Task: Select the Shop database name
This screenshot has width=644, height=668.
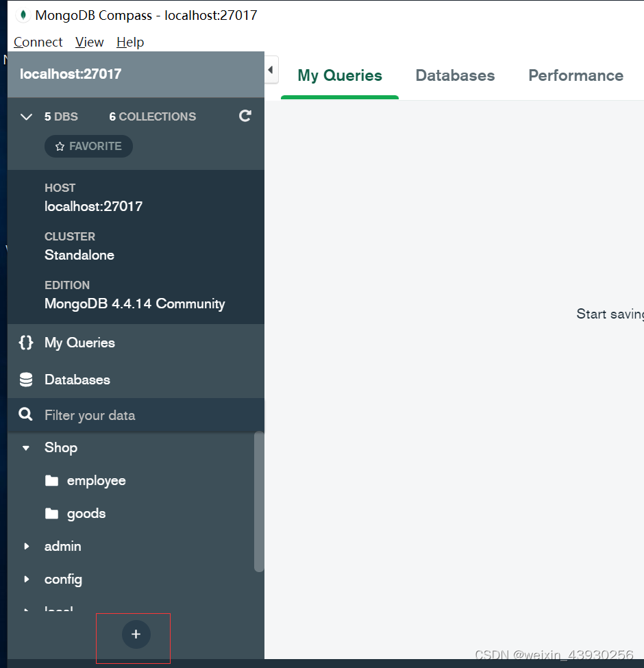Action: coord(61,448)
